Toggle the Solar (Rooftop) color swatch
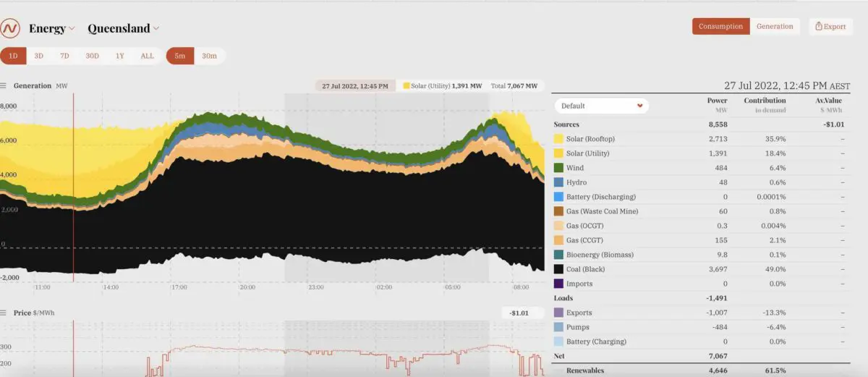Viewport: 868px width, 377px height. coord(558,139)
